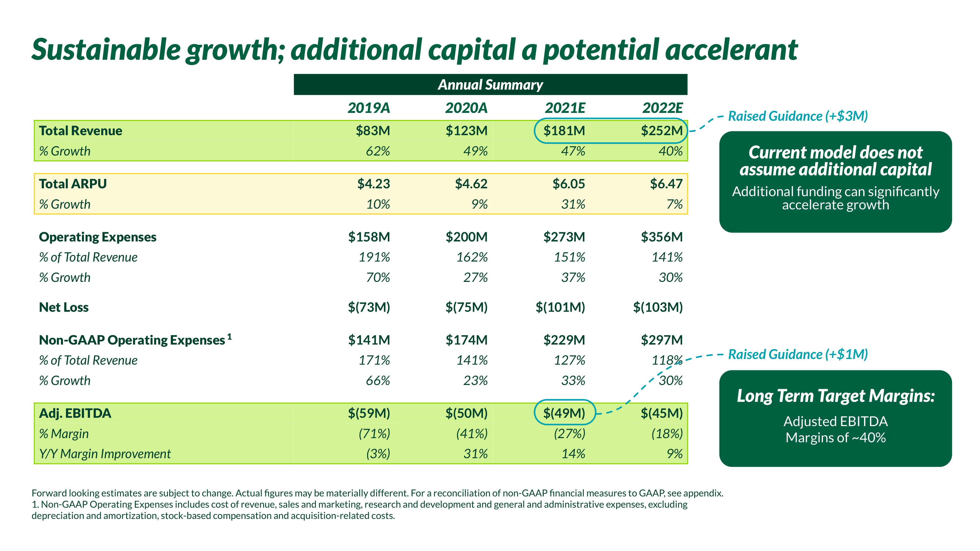Click the $356M operating expenses value
The width and height of the screenshot is (980, 551).
pyautogui.click(x=661, y=237)
